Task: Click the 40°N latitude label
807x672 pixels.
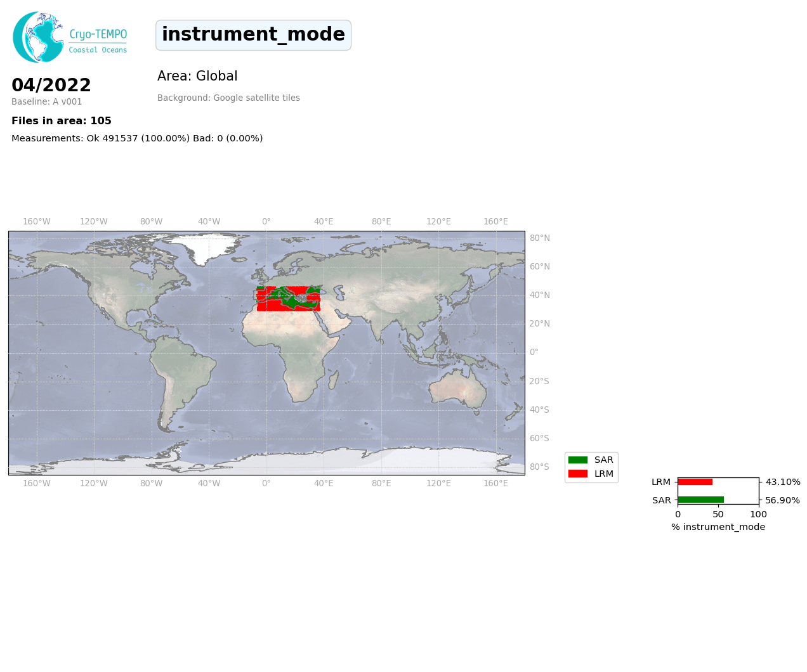Action: coord(540,295)
